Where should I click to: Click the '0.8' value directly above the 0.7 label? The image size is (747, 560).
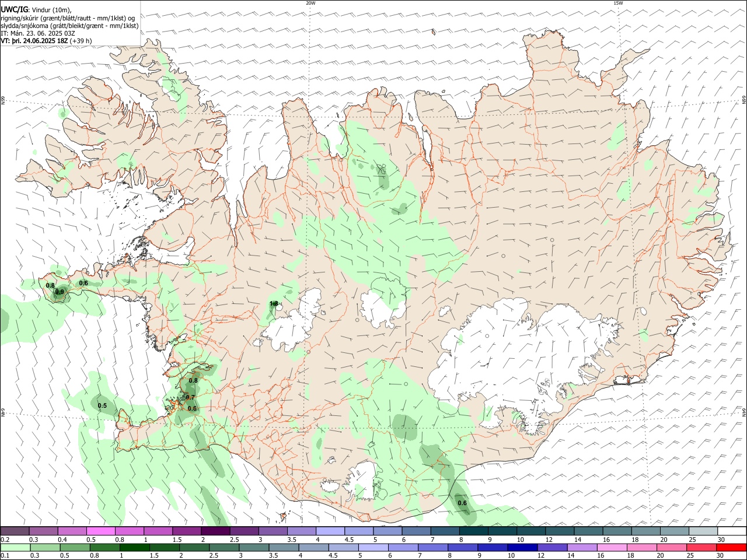[193, 380]
